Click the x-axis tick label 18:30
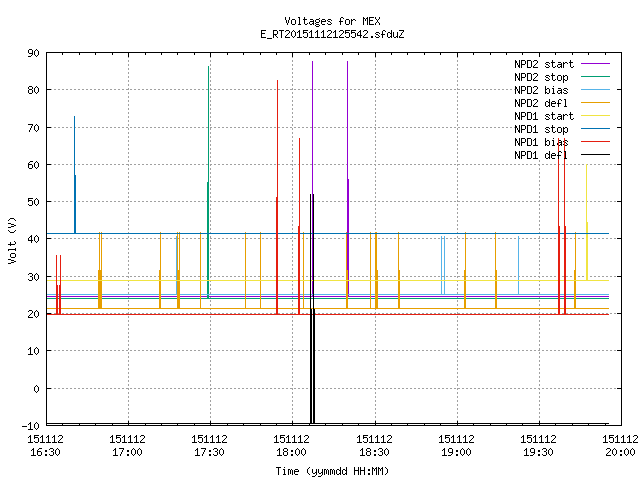 (x=374, y=452)
